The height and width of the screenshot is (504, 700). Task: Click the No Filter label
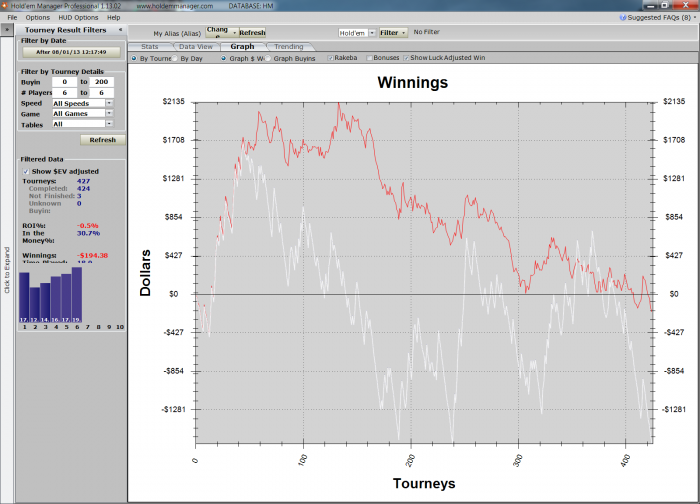(426, 32)
